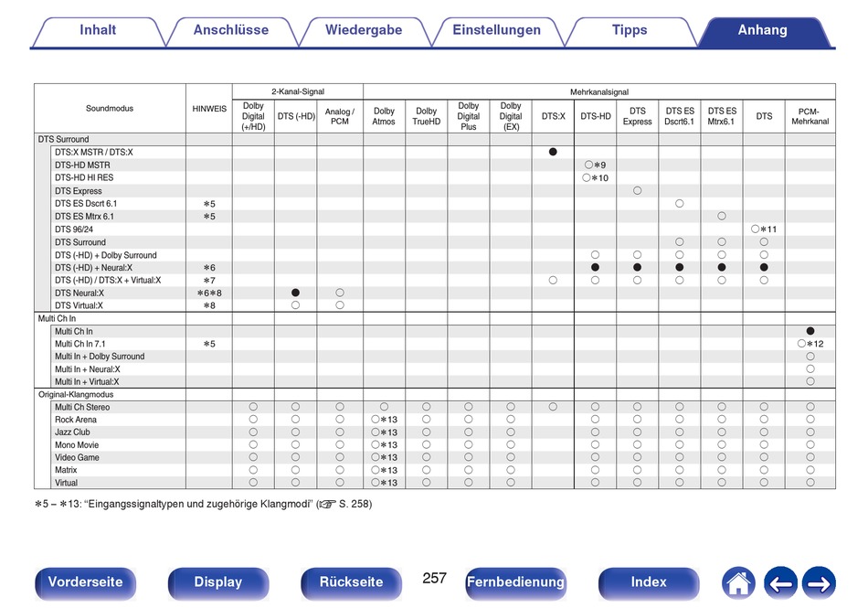Image resolution: width=868 pixels, height=608 pixels.
Task: Open the Wiedergabe tab
Action: click(364, 30)
